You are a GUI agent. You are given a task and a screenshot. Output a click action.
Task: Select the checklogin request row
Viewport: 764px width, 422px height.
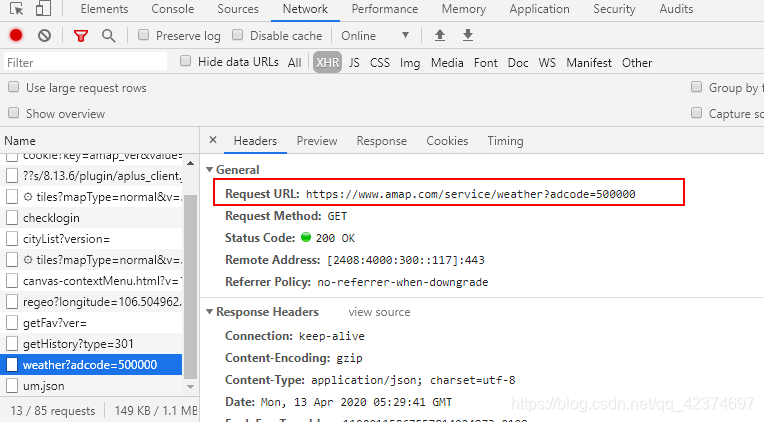[92, 218]
